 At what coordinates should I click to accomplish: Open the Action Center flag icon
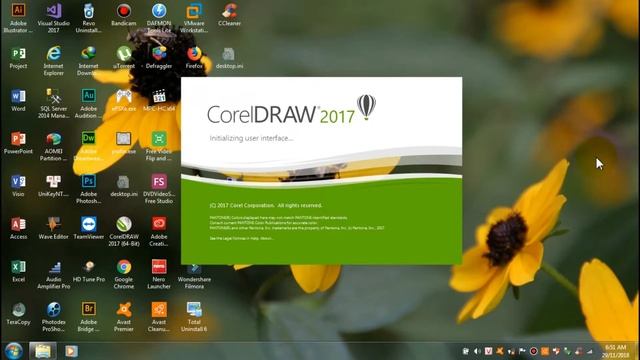tap(522, 351)
